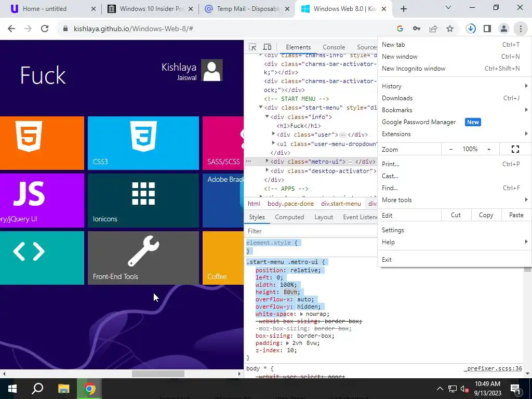Click the Paste button in Edit row
This screenshot has width=532, height=399.
(516, 215)
